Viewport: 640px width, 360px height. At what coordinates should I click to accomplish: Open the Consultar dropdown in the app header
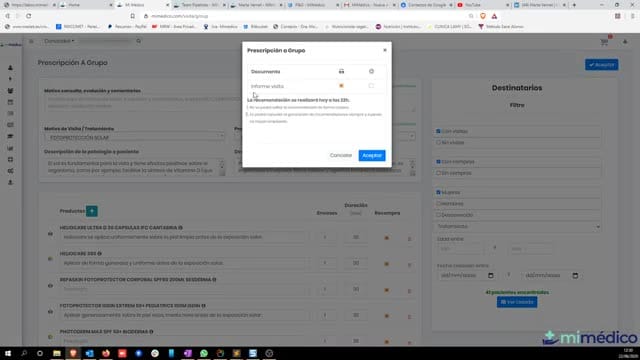click(59, 41)
